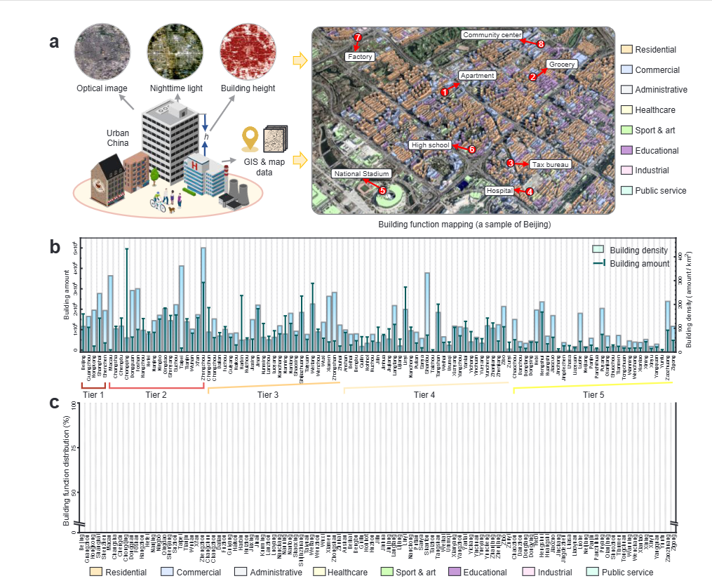
Task: Click red marker 4 next to Hospital
Action: tap(530, 191)
